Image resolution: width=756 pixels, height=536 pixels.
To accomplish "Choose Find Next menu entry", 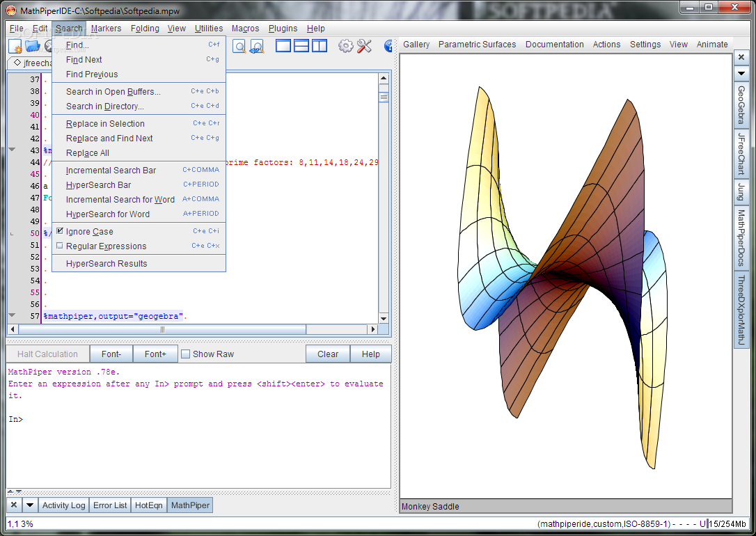I will coord(139,59).
